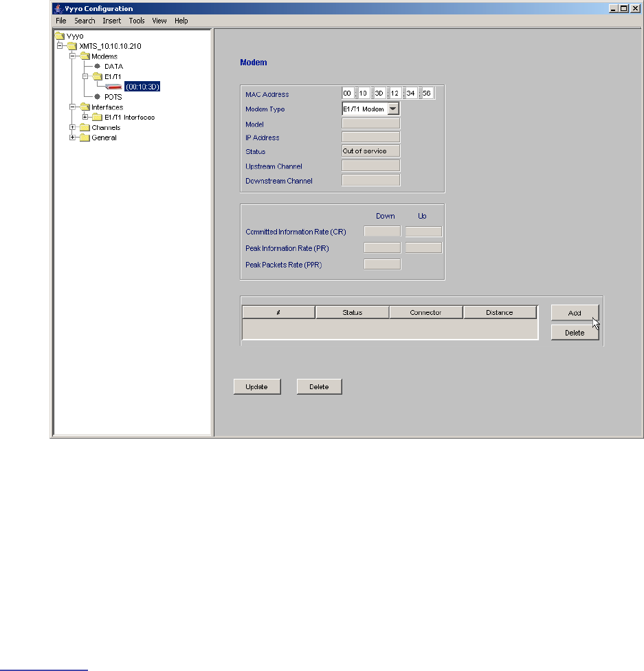Screen dimensions: 644x671
Task: Click the Peak Information Rate Up field
Action: pyautogui.click(x=423, y=247)
